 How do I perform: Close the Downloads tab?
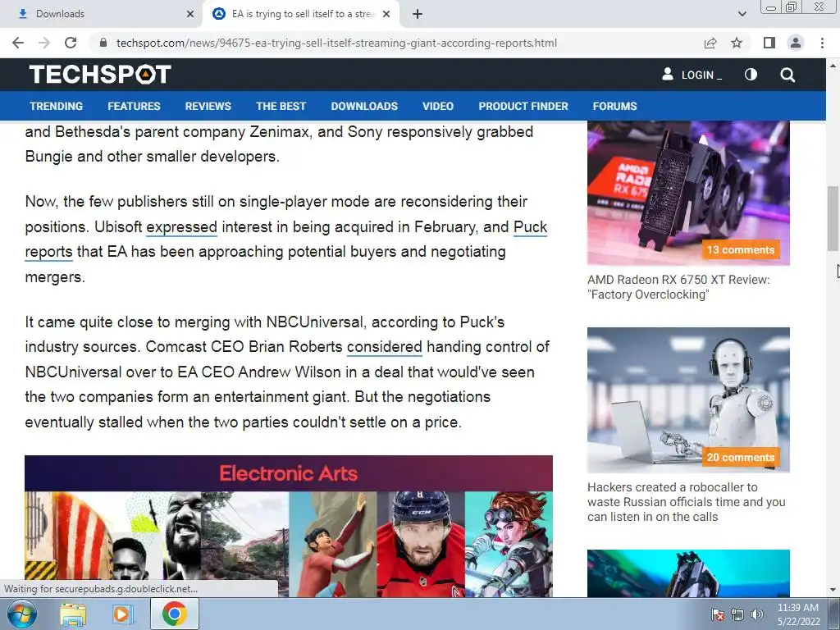[190, 14]
